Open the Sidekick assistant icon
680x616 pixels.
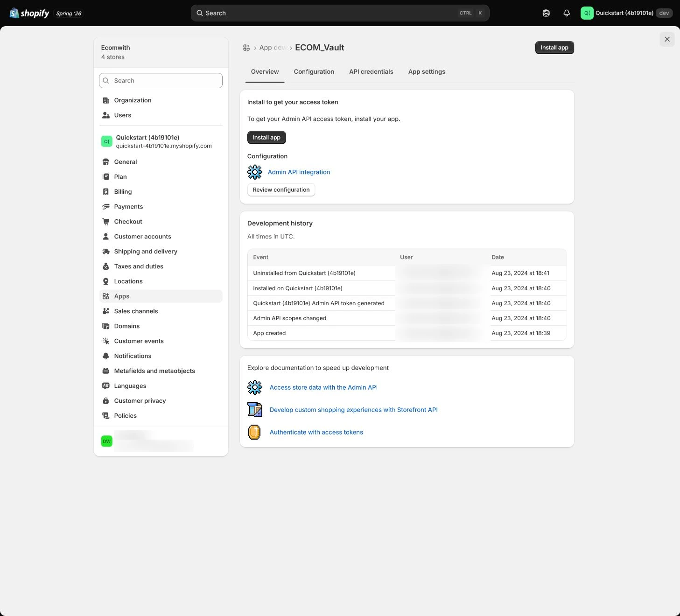coord(546,13)
